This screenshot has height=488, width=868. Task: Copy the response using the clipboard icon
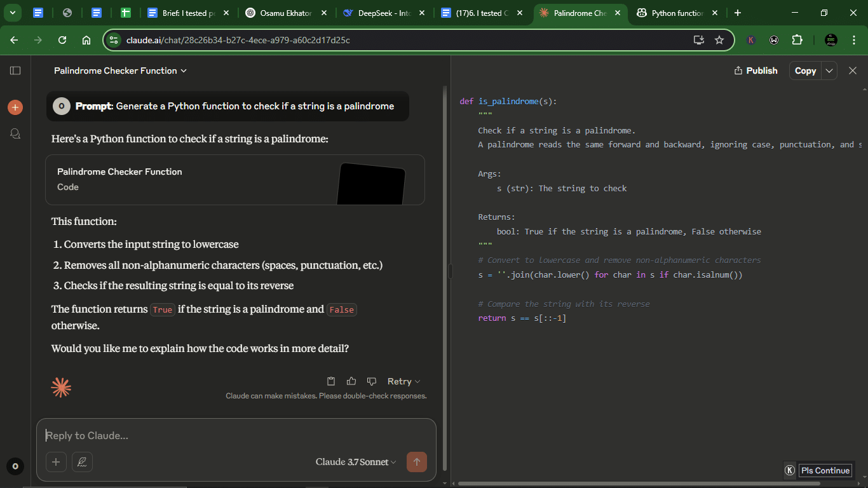[x=331, y=381]
